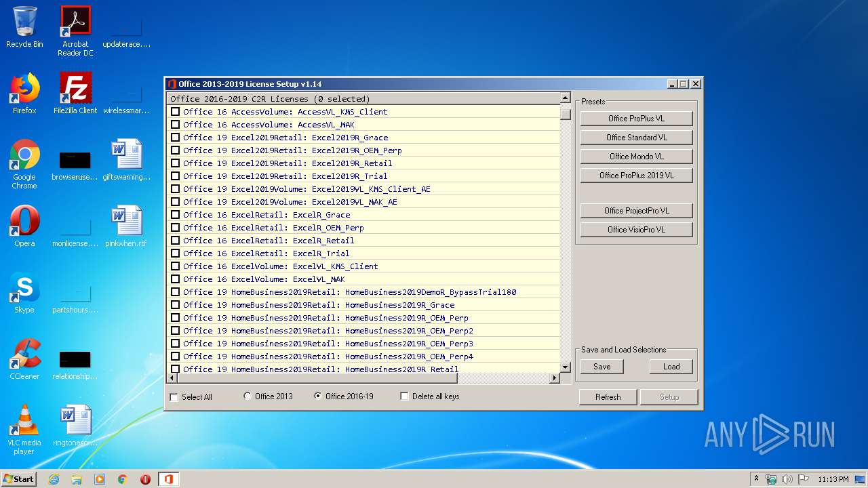Image resolution: width=868 pixels, height=488 pixels.
Task: Click the Action Center flag icon
Action: (x=804, y=479)
